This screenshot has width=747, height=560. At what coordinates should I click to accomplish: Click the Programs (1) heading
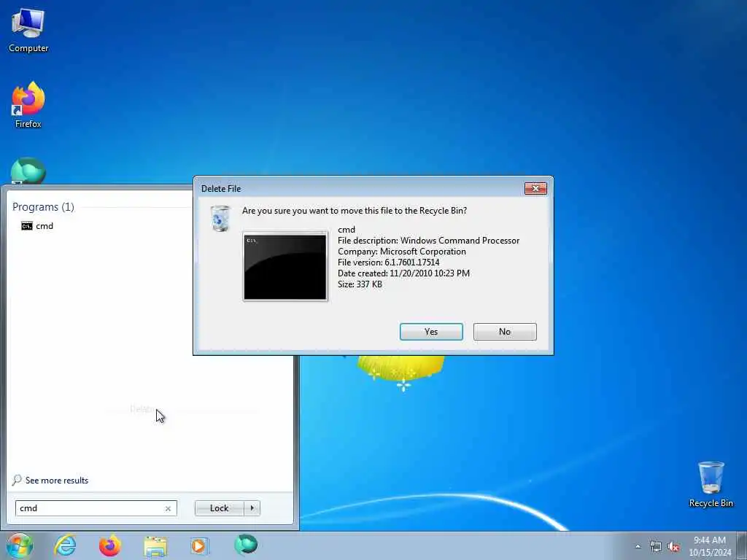[43, 206]
